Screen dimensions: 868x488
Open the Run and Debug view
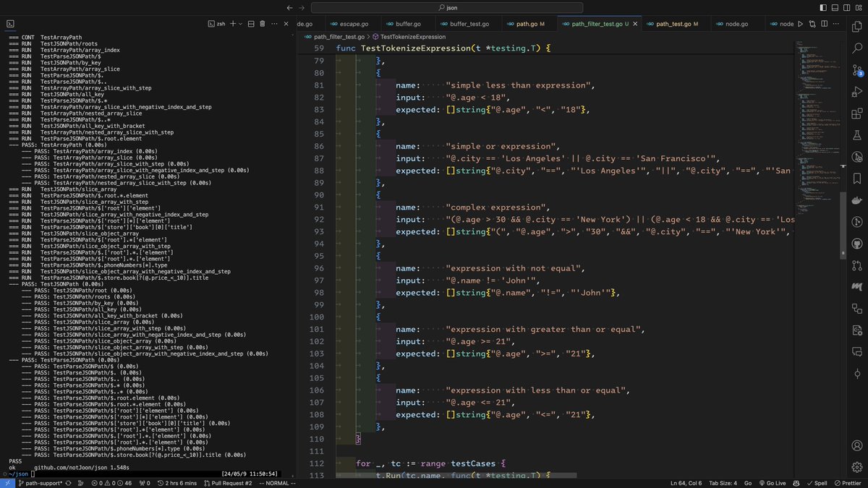pyautogui.click(x=857, y=92)
